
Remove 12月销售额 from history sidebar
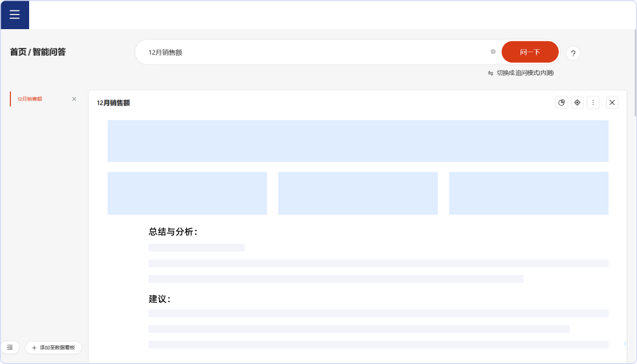point(74,99)
